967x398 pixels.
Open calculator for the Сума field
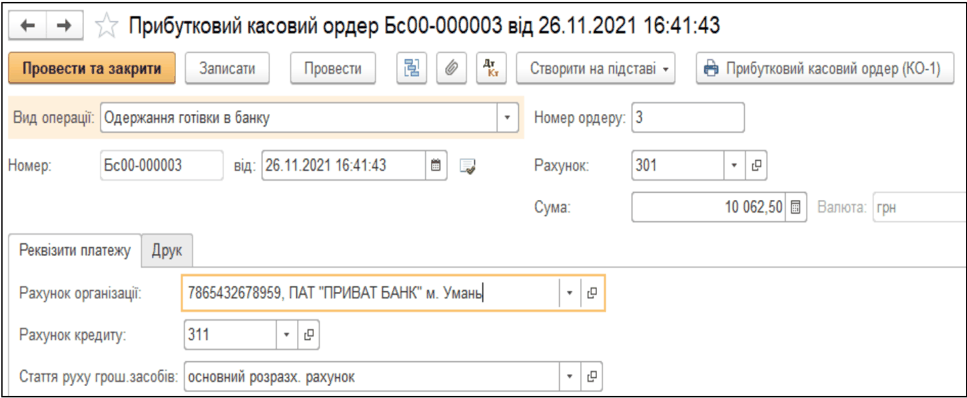tap(795, 207)
